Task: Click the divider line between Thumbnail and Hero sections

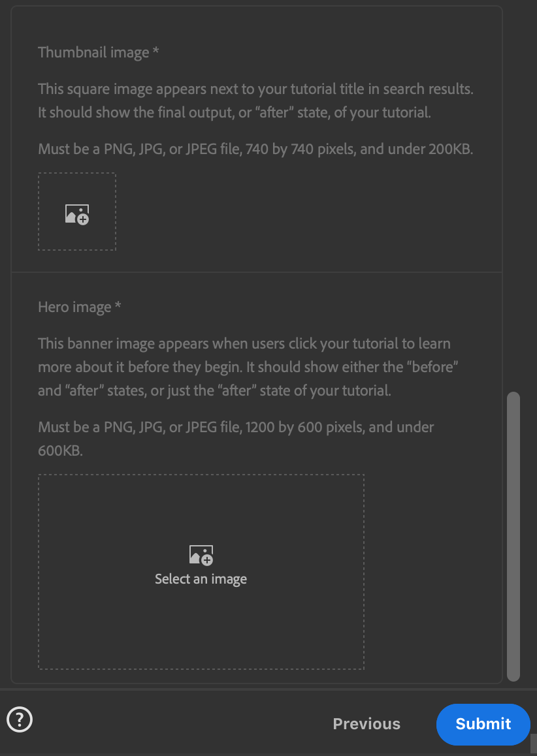Action: click(x=257, y=272)
